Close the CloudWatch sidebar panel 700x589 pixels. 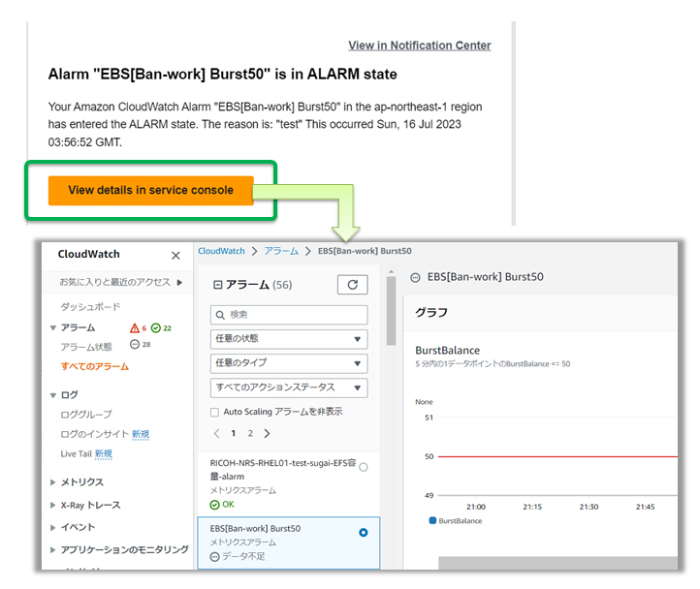pos(175,255)
